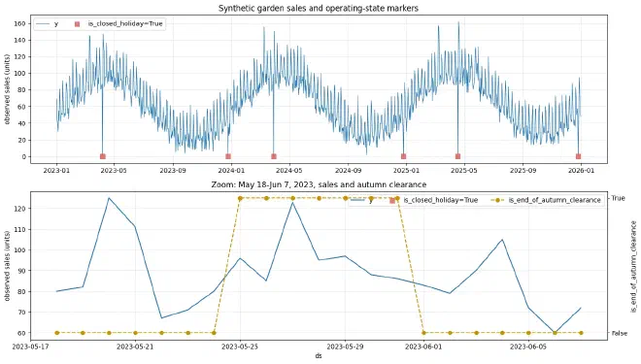
Task: Click "is_end_of_autumn_clearance" in the bottom legend
Action: pos(555,200)
